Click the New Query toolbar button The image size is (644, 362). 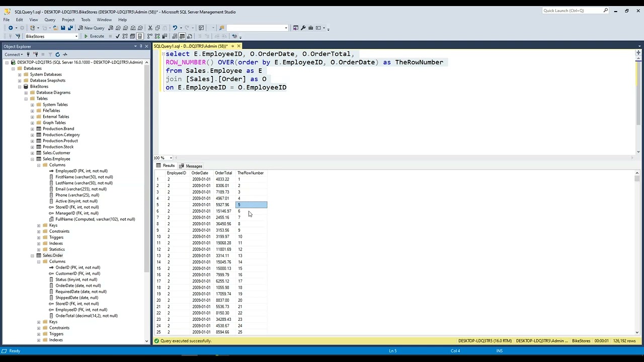91,28
